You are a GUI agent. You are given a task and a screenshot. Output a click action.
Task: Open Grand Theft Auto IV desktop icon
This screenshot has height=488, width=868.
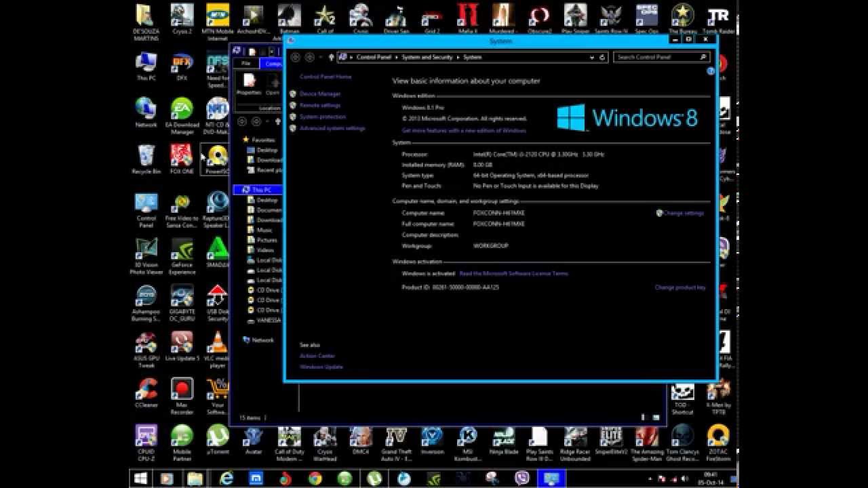point(396,443)
